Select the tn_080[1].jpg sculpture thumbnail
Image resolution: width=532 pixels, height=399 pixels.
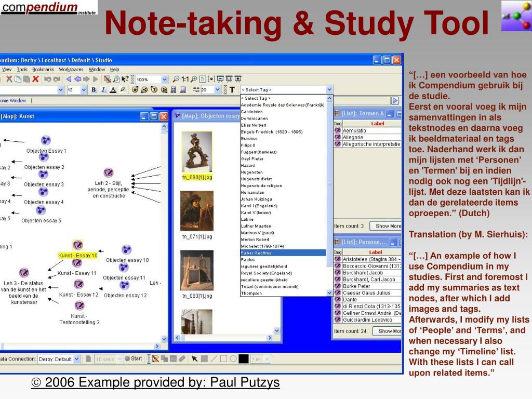tap(197, 152)
